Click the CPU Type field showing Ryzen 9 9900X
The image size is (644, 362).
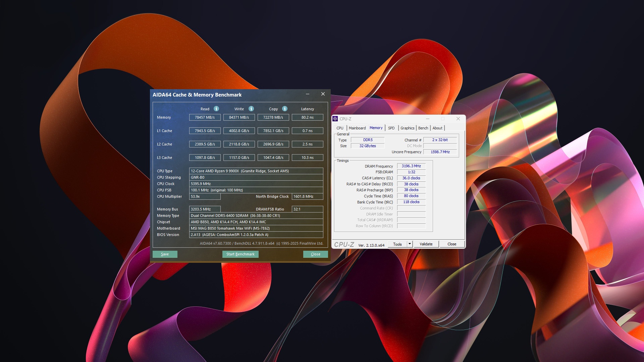(256, 171)
